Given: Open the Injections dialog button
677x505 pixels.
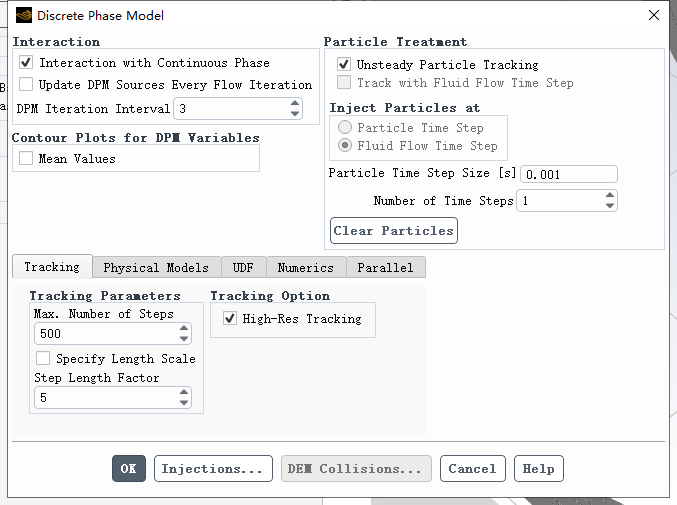Looking at the screenshot, I should (x=213, y=468).
